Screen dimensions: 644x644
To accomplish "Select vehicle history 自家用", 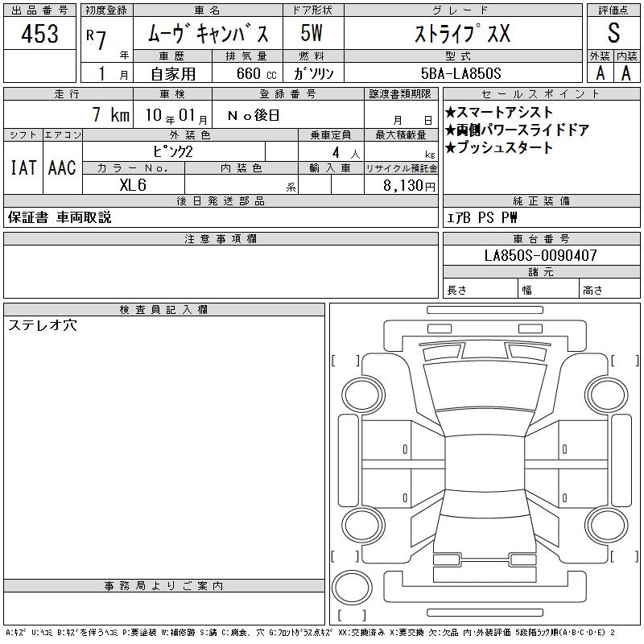I will pyautogui.click(x=173, y=74).
